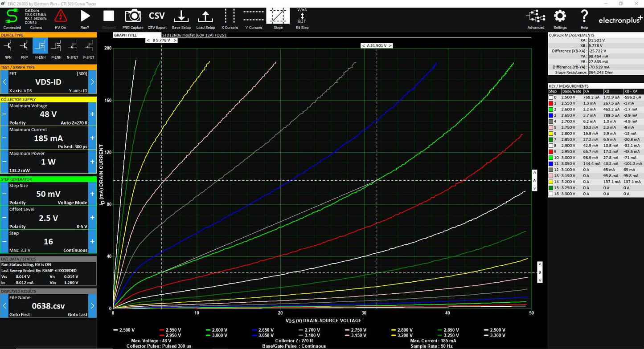Click Goto Last link

pyautogui.click(x=78, y=315)
